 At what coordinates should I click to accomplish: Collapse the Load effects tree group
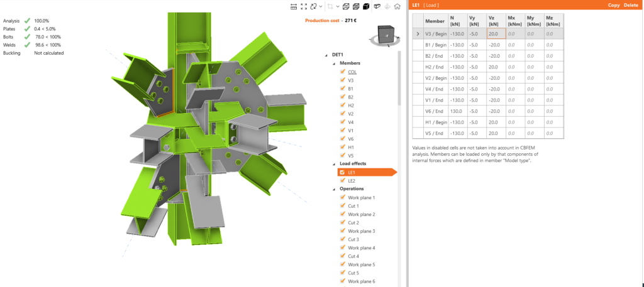pyautogui.click(x=335, y=163)
